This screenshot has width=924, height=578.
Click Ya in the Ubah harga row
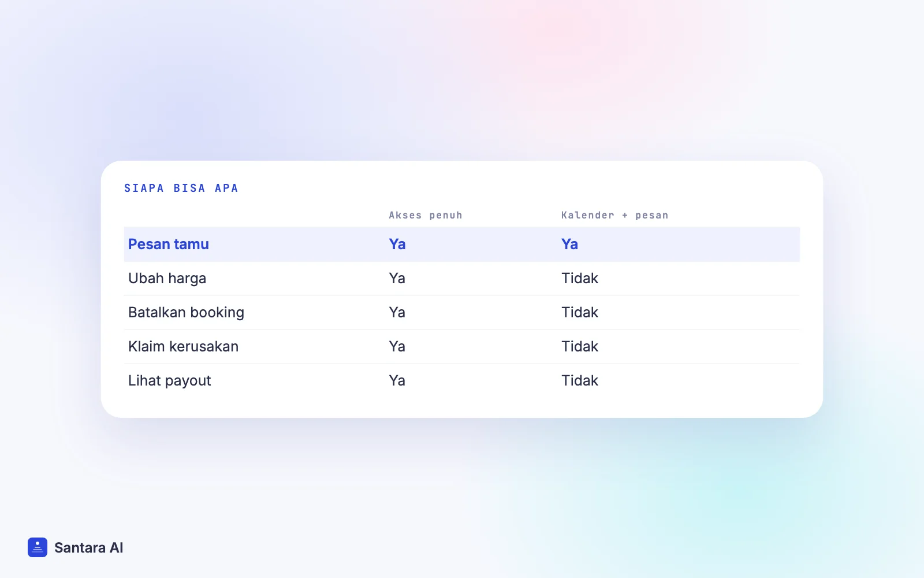pyautogui.click(x=397, y=278)
